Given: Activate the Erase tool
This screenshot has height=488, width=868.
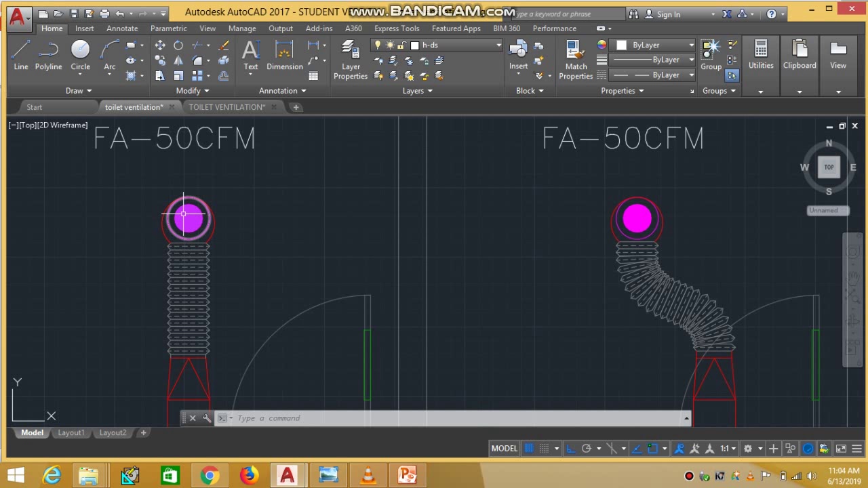Looking at the screenshot, I should coord(224,45).
